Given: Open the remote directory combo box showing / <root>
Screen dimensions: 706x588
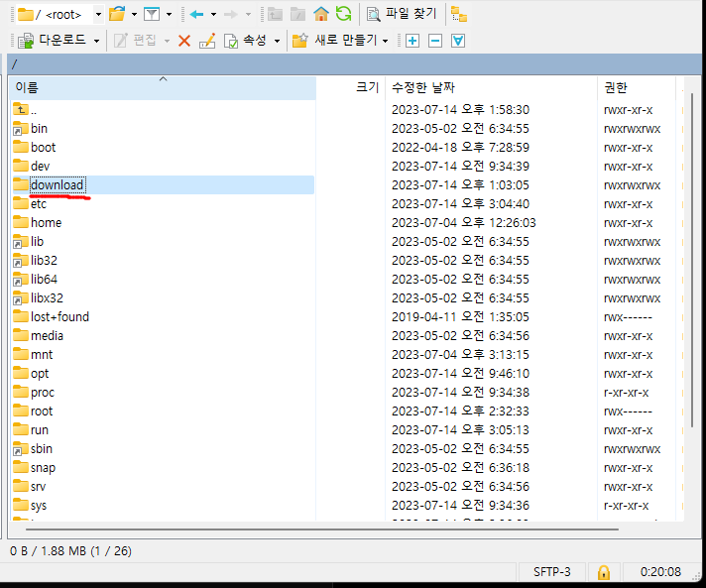Looking at the screenshot, I should (59, 15).
